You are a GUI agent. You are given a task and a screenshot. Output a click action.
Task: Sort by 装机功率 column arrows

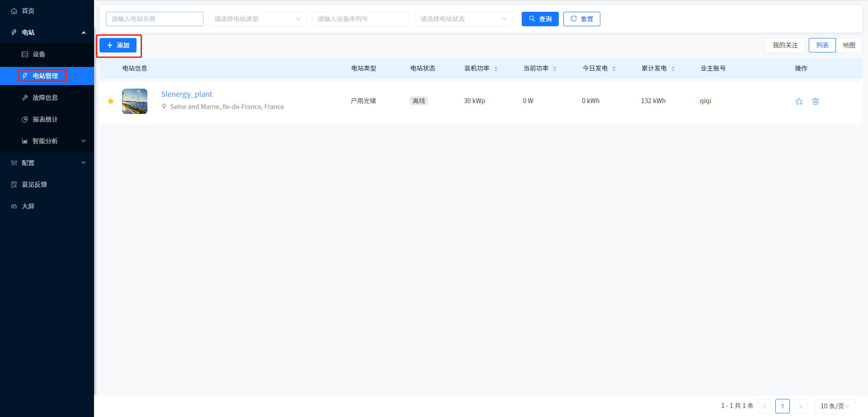click(x=496, y=69)
